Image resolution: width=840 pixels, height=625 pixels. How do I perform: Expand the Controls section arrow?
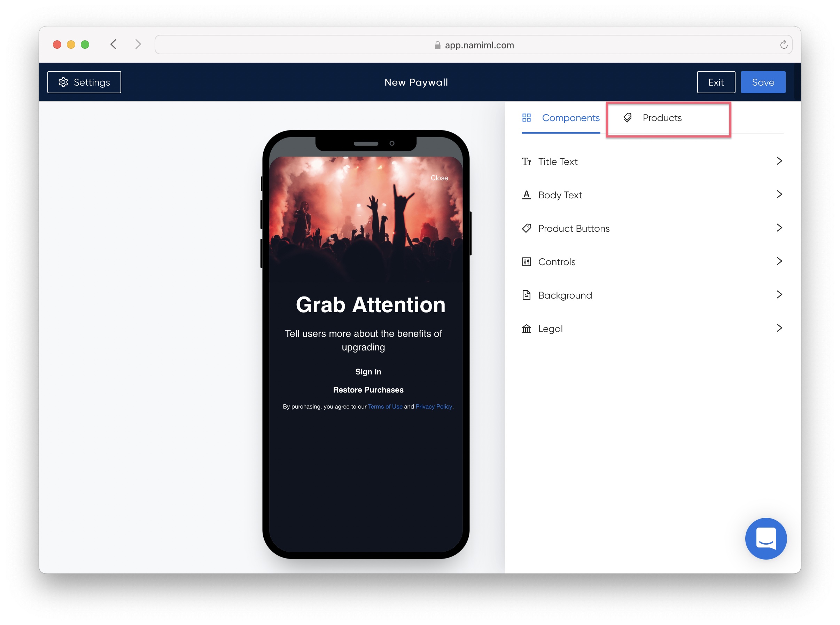[x=779, y=261]
